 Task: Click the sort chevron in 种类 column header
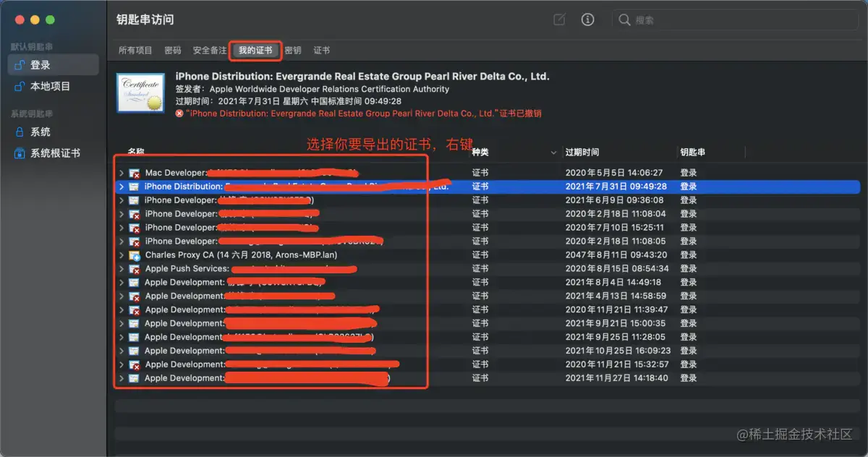[554, 153]
